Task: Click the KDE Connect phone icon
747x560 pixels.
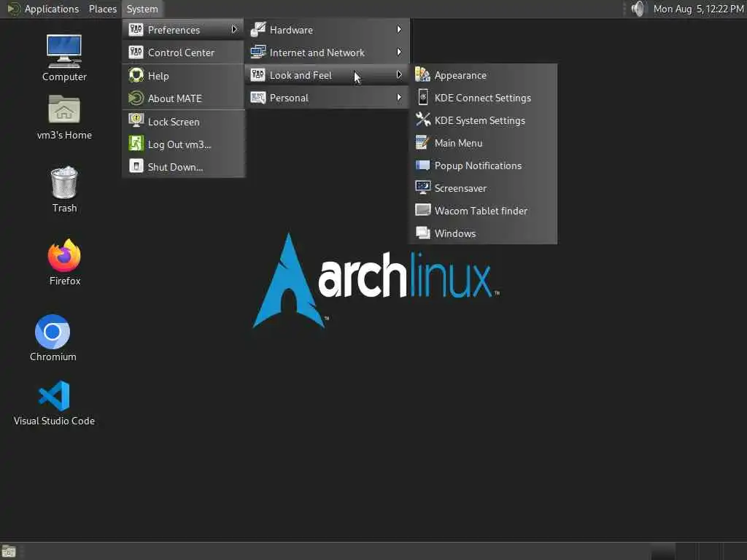Action: pyautogui.click(x=422, y=97)
